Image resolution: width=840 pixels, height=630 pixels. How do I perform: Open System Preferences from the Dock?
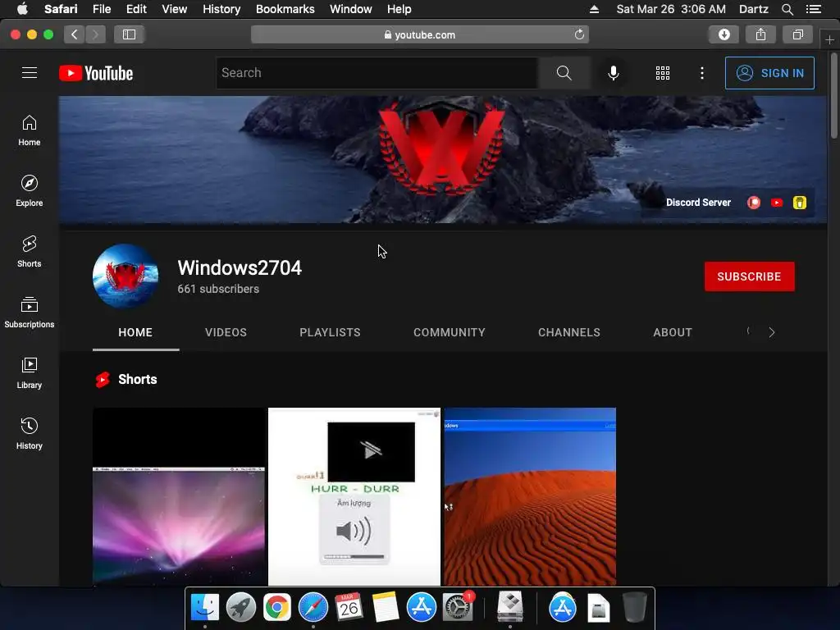458,607
